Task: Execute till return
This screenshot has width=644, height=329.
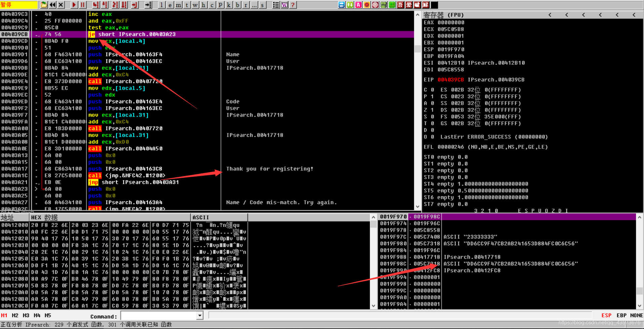Action: pos(135,5)
